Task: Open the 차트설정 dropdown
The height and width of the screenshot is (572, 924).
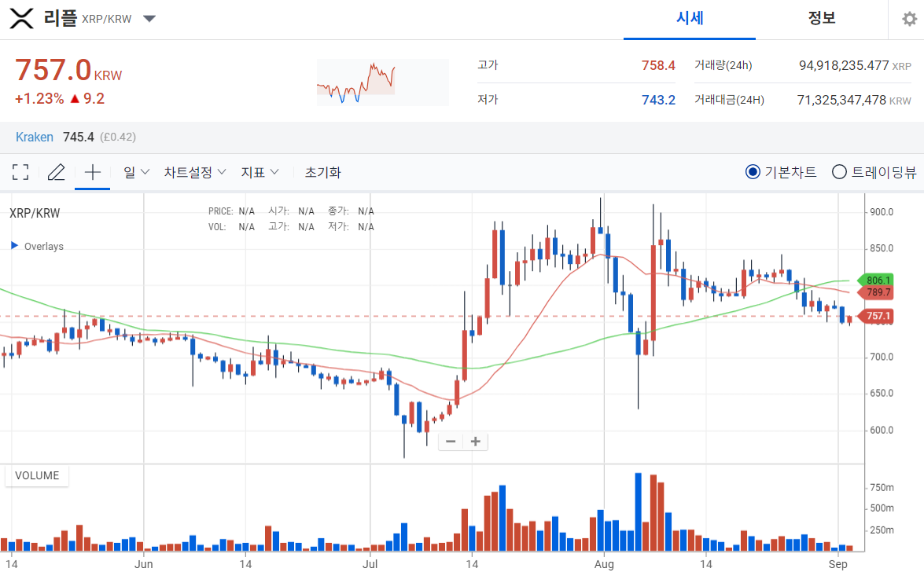Action: pos(194,172)
